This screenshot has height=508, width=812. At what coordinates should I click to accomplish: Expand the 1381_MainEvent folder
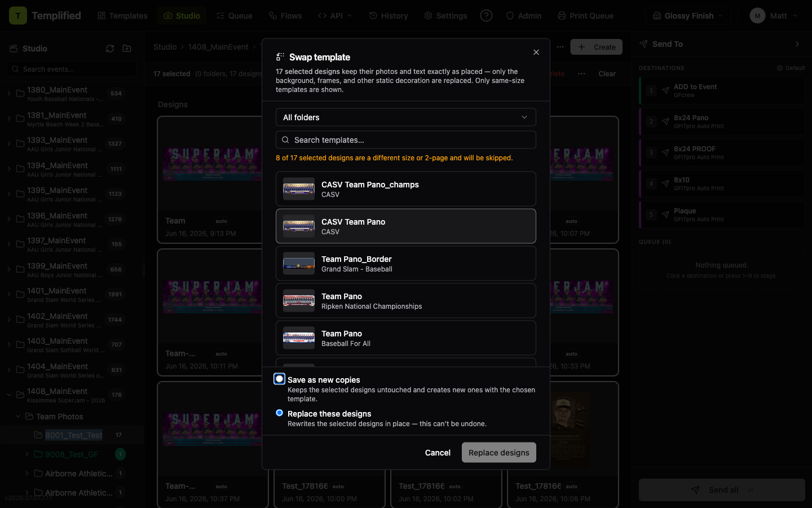pos(9,119)
